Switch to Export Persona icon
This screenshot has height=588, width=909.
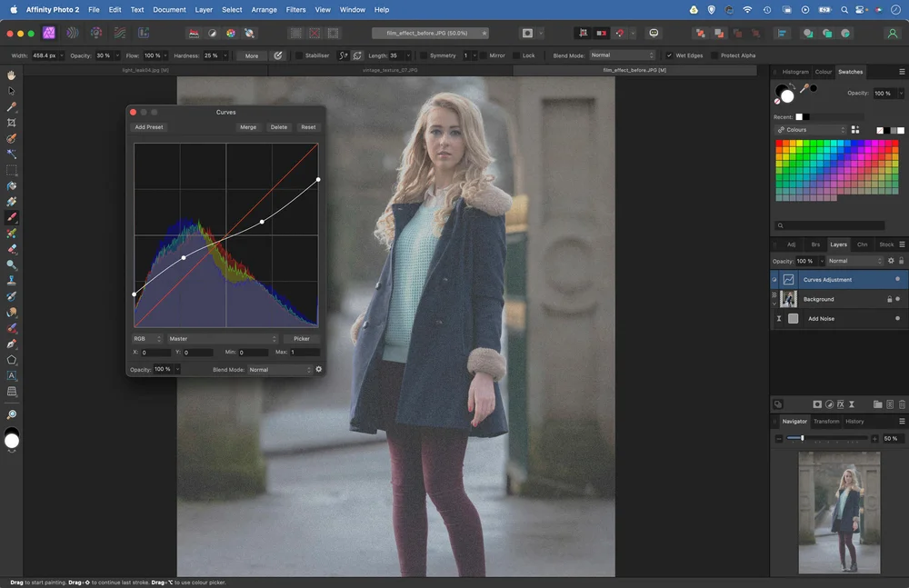click(144, 33)
